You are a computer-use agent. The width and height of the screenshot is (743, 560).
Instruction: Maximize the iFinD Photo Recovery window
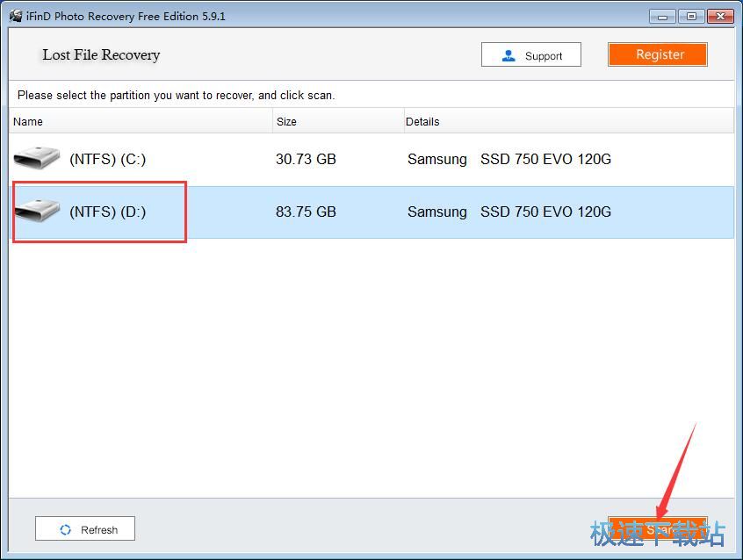691,16
